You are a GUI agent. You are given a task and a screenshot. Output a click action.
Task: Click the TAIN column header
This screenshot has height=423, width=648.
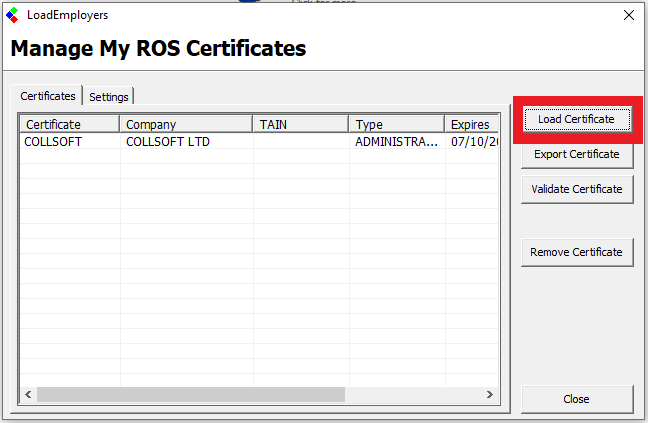[x=300, y=124]
